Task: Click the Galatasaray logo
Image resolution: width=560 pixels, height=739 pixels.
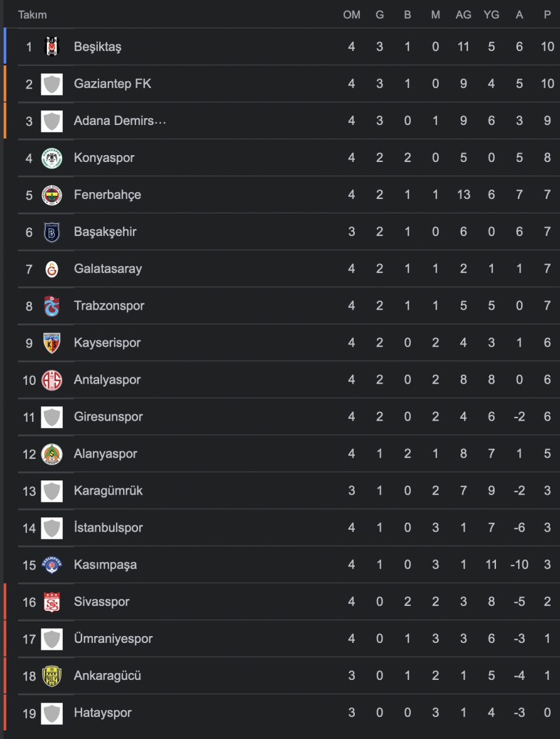Action: 52,269
